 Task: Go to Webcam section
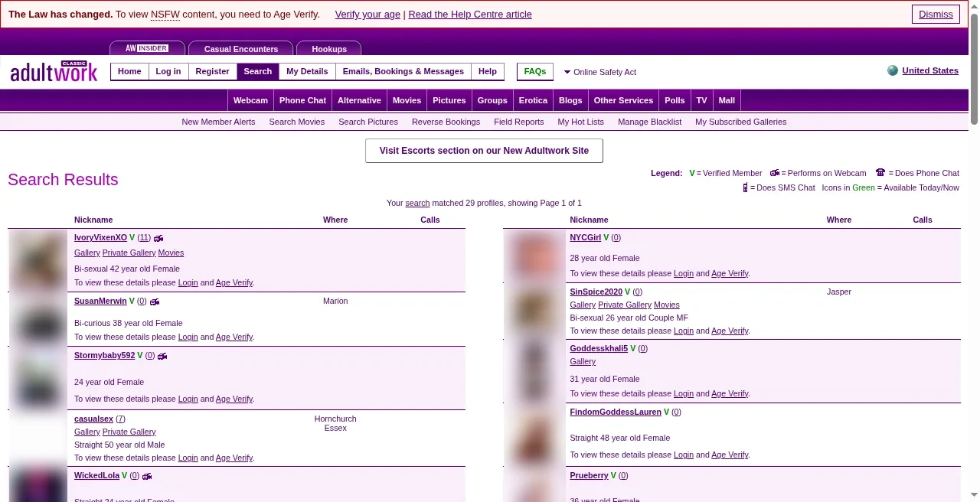pyautogui.click(x=250, y=100)
